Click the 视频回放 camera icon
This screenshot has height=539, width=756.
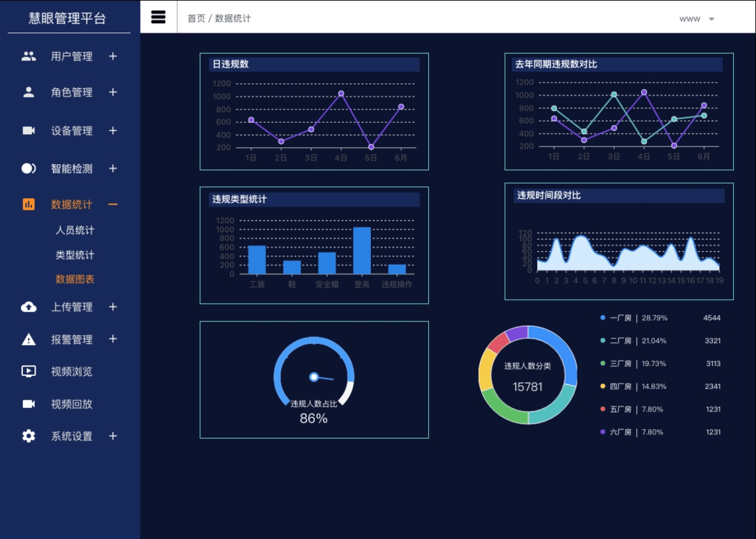click(x=29, y=404)
